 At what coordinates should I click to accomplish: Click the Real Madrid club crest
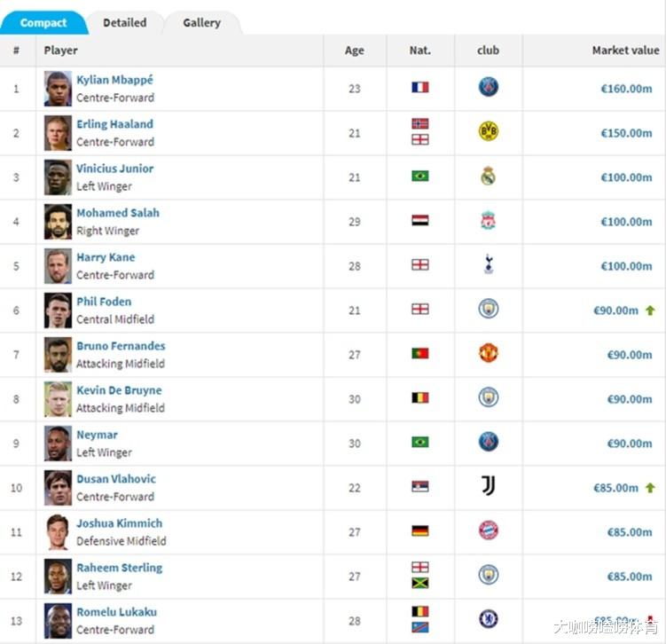[488, 176]
